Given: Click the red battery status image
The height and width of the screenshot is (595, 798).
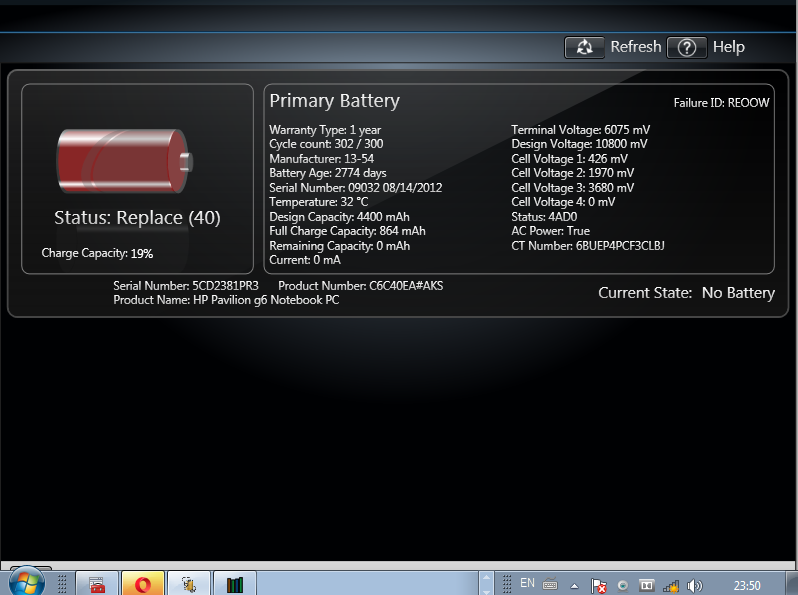Looking at the screenshot, I should [125, 161].
